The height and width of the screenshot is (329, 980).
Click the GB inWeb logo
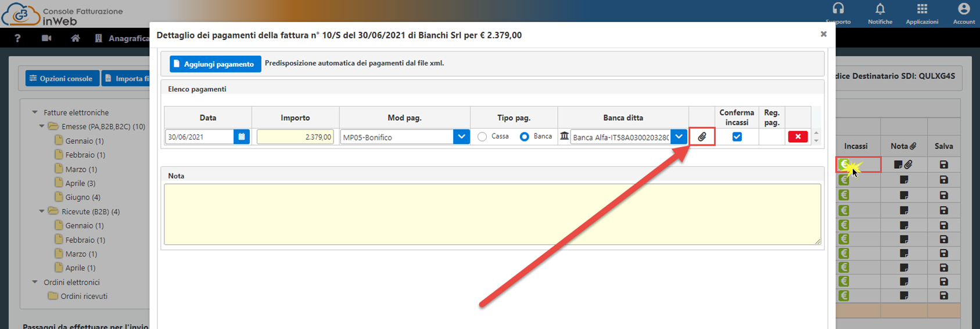coord(21,14)
